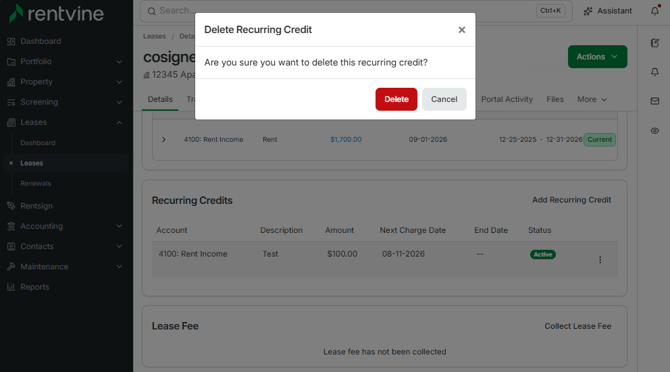Open the Renewals sub-item
Viewport: 670px width, 372px height.
point(35,183)
